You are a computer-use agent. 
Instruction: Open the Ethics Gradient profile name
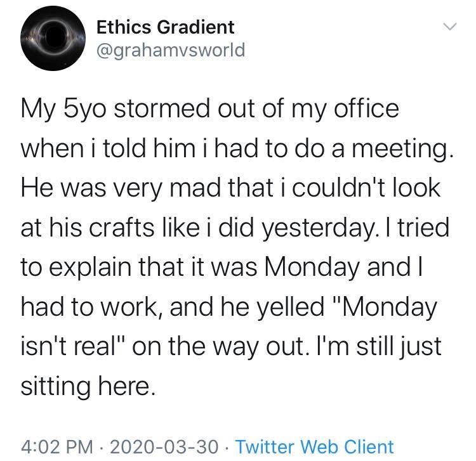(x=164, y=27)
